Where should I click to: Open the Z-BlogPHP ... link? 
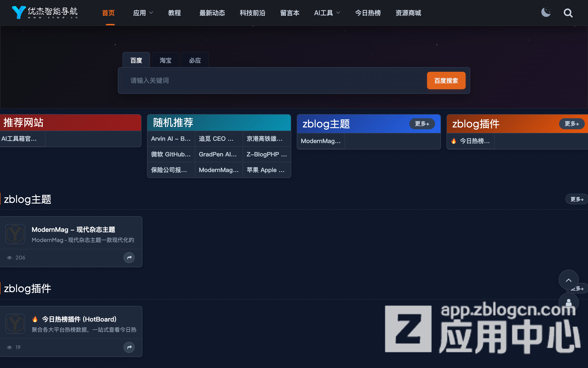point(266,154)
